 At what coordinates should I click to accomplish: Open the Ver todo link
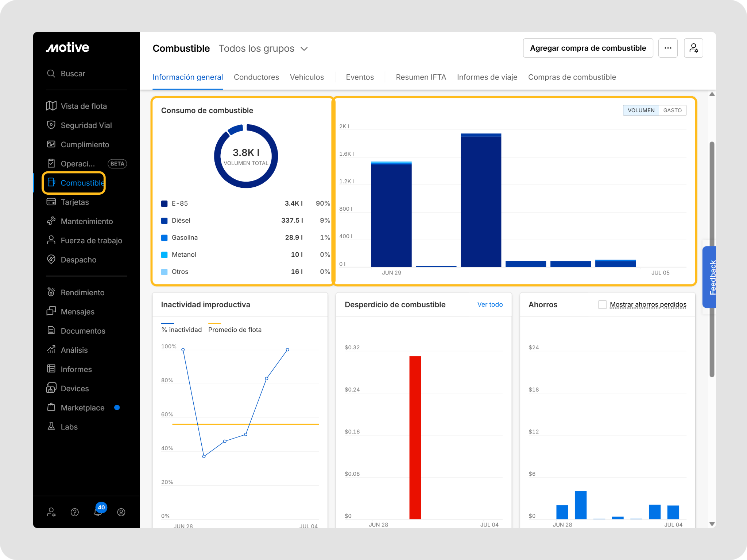point(490,304)
